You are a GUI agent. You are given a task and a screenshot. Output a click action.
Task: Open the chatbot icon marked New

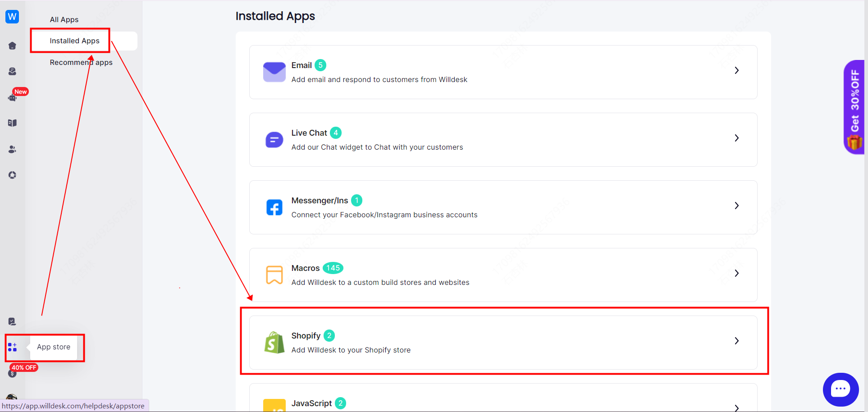tap(12, 97)
